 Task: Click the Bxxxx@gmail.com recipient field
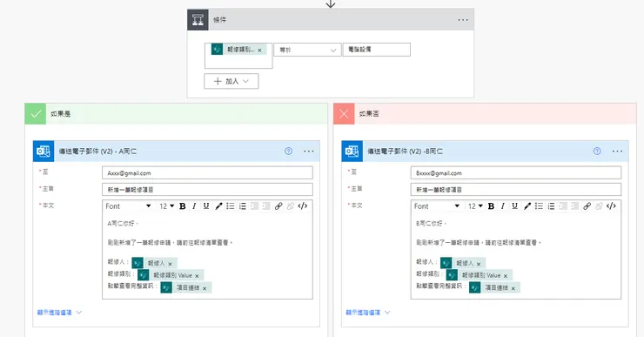tap(516, 172)
